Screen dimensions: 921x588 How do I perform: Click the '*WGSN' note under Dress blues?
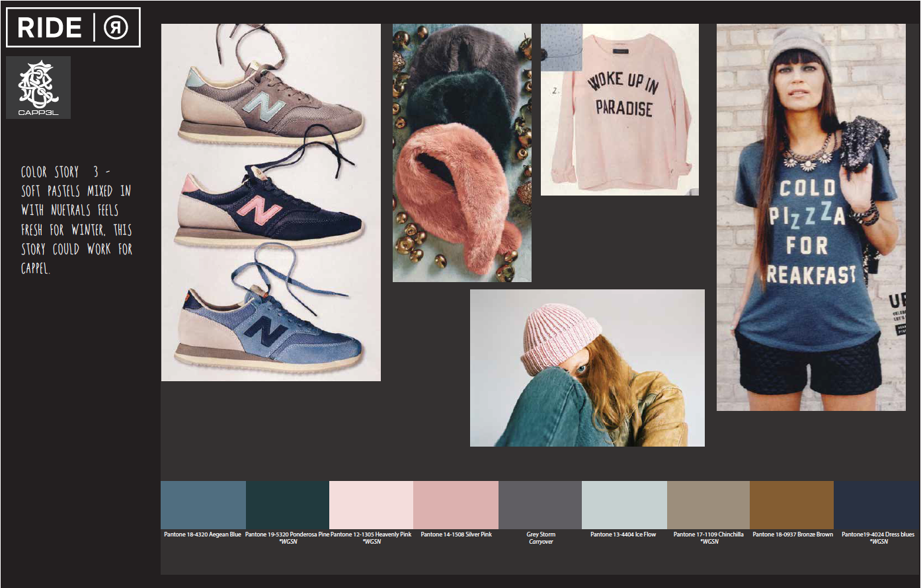tap(879, 542)
